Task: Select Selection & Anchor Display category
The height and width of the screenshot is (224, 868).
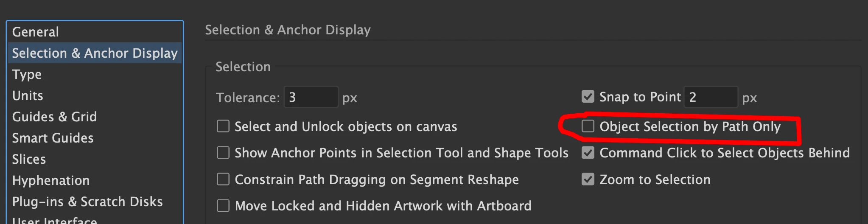Action: tap(95, 53)
